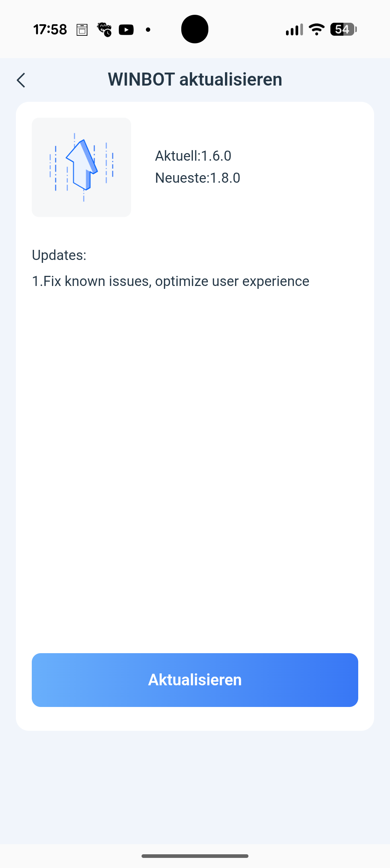Image resolution: width=390 pixels, height=868 pixels.
Task: Tap the WINBOT aktualisieren title
Action: click(x=195, y=79)
